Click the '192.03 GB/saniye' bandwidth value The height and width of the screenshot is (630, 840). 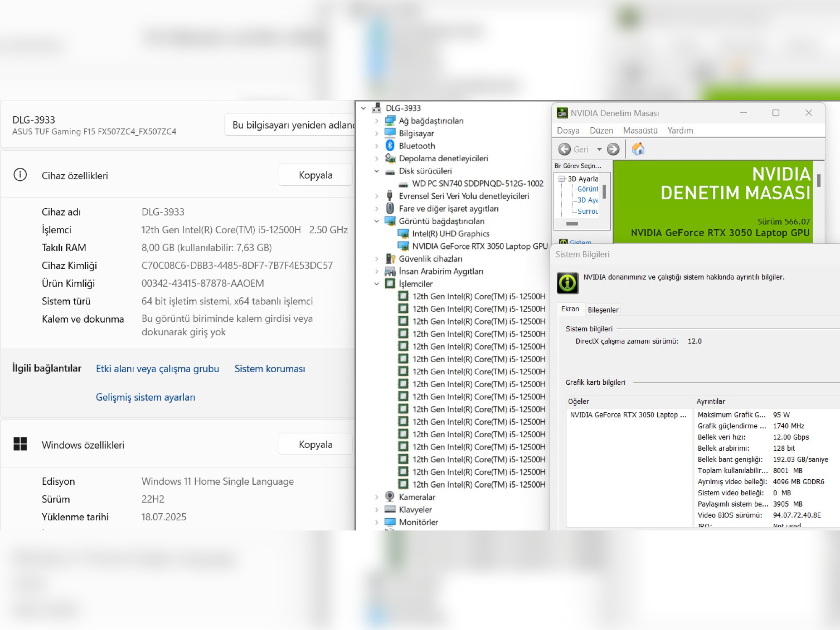(801, 459)
